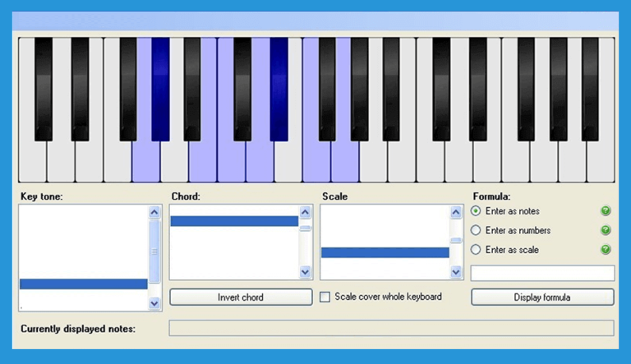Click the Currently displayed notes field
The height and width of the screenshot is (364, 631).
coord(391,328)
